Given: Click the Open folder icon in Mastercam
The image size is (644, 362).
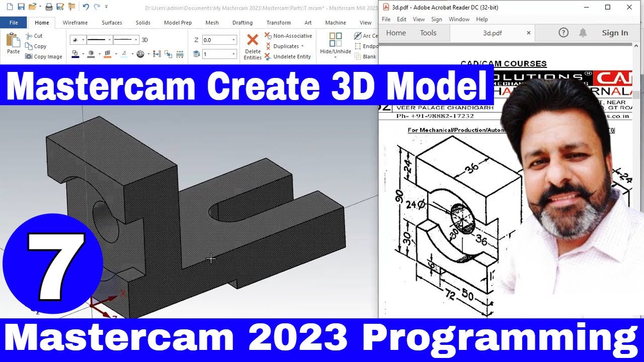Looking at the screenshot, I should click(32, 7).
